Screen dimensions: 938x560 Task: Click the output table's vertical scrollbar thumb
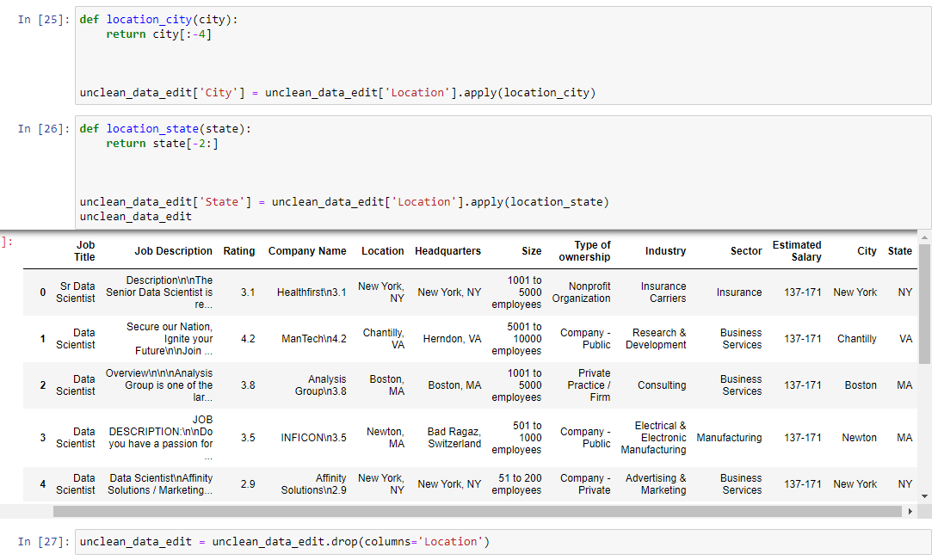(924, 303)
